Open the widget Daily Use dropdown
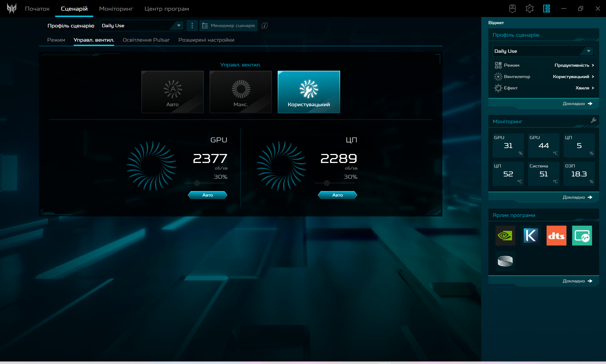Viewport: 606px width, 364px height. point(543,51)
